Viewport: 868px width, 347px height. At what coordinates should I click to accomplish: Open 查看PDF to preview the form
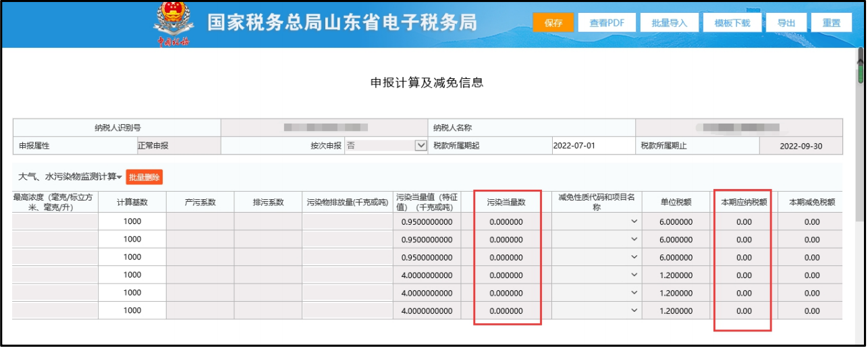(x=607, y=22)
